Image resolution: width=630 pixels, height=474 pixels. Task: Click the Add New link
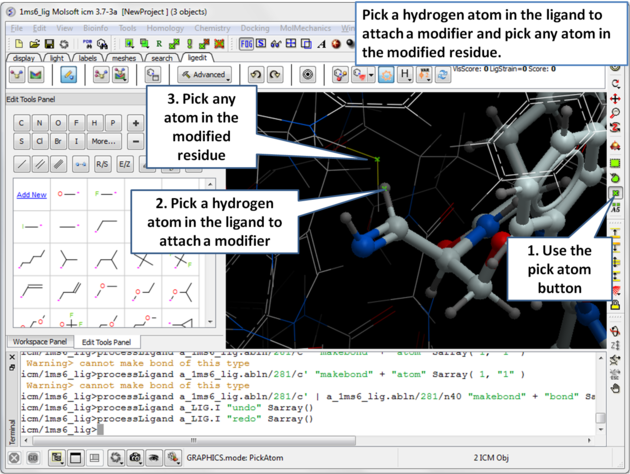(32, 195)
